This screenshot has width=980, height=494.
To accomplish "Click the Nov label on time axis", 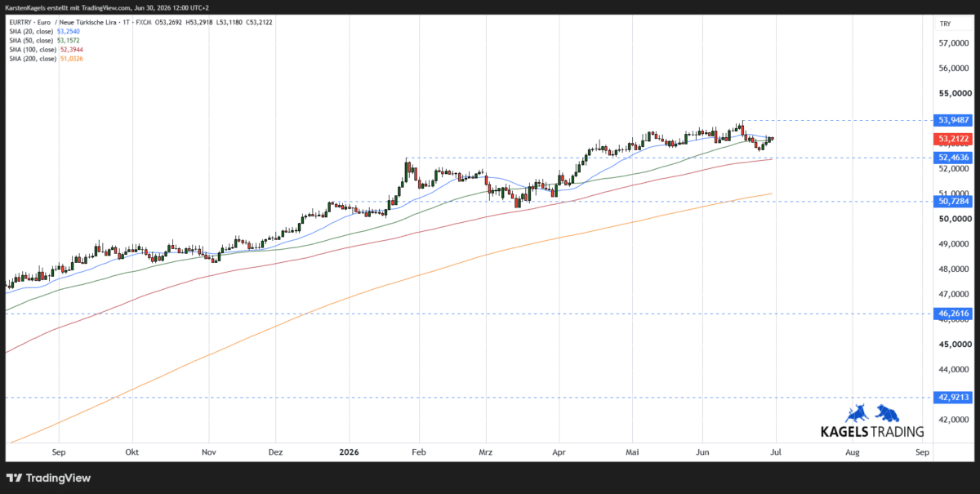I will [x=208, y=452].
